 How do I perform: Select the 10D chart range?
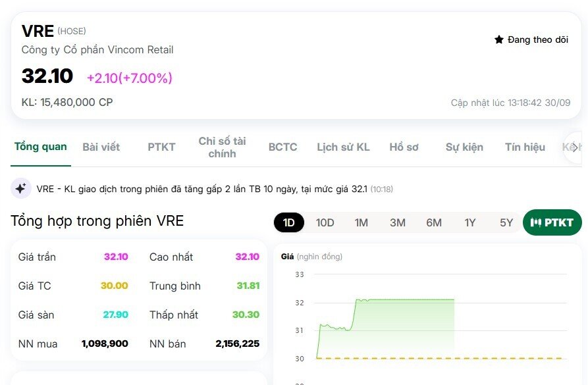pyautogui.click(x=324, y=222)
